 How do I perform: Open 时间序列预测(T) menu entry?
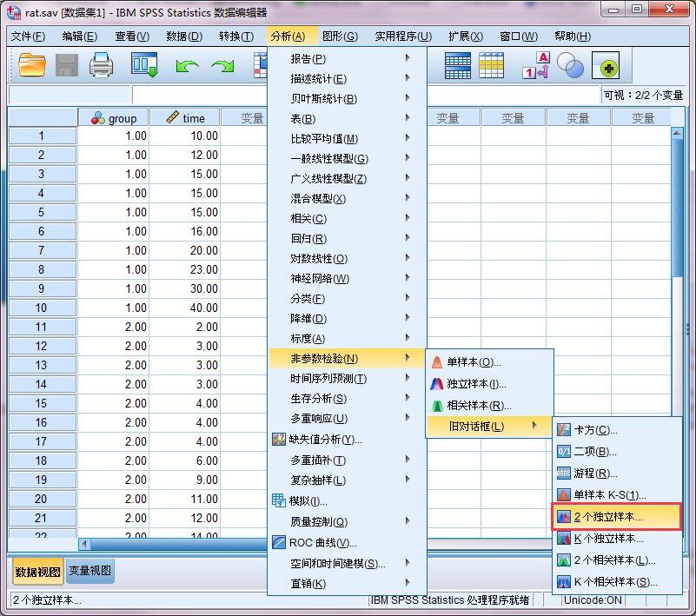point(347,379)
